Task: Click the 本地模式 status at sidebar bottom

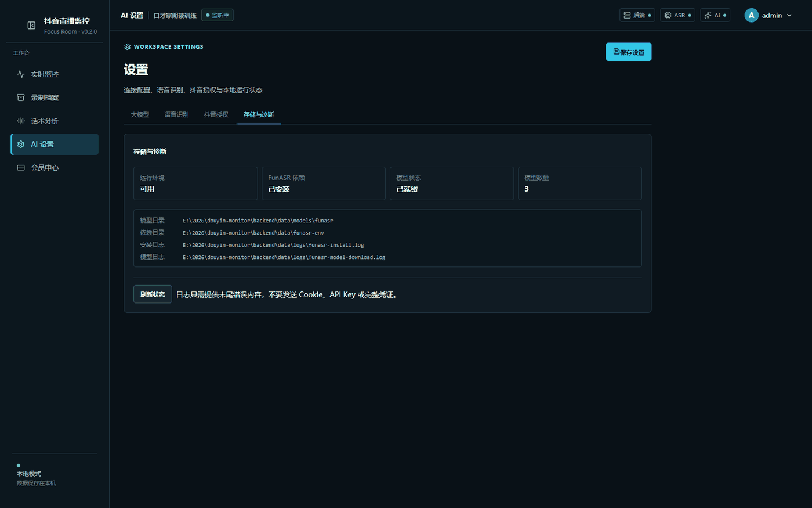Action: pos(29,474)
